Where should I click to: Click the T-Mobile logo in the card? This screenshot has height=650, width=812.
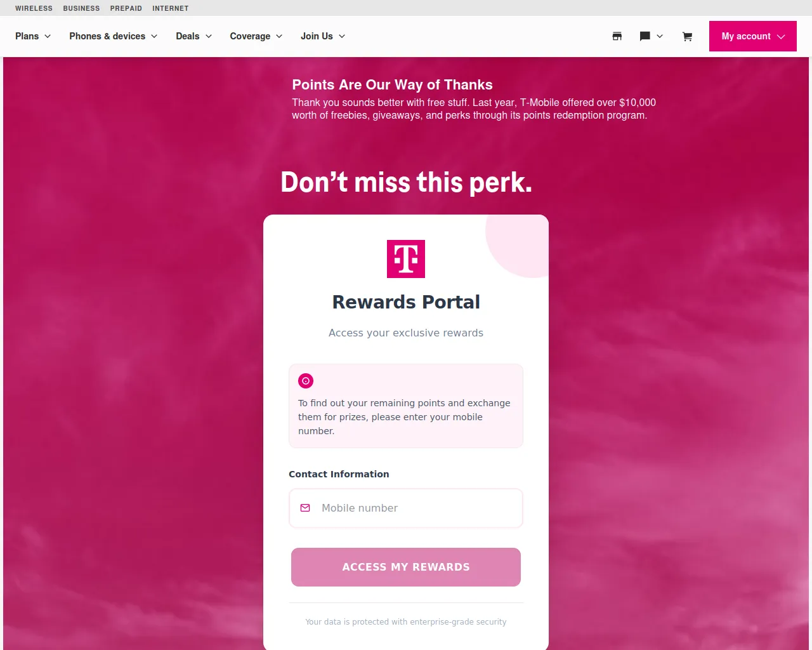pos(406,259)
